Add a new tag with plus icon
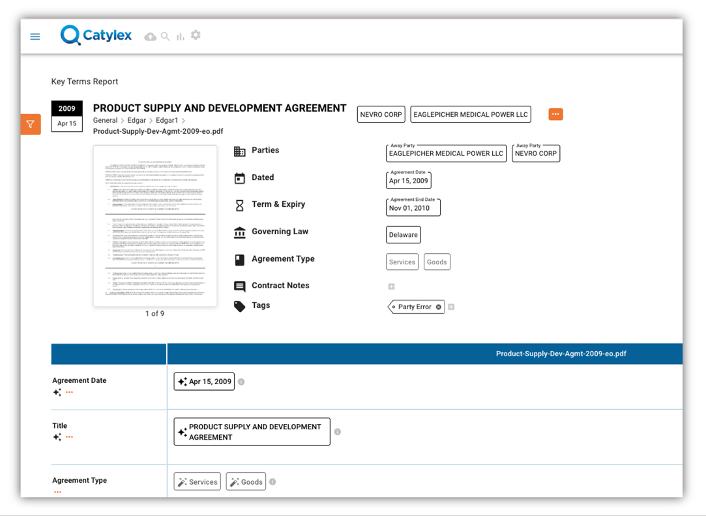The width and height of the screenshot is (706, 516). click(x=451, y=307)
